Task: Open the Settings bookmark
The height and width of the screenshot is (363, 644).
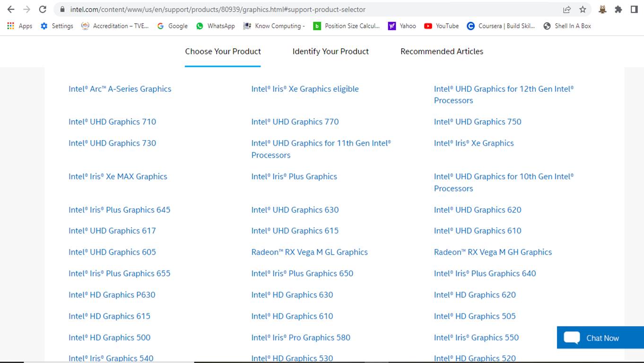Action: click(x=57, y=26)
